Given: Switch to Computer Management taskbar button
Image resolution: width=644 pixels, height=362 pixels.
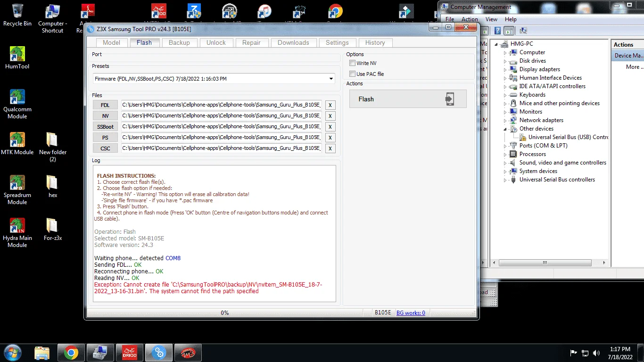Looking at the screenshot, I should click(x=100, y=352).
